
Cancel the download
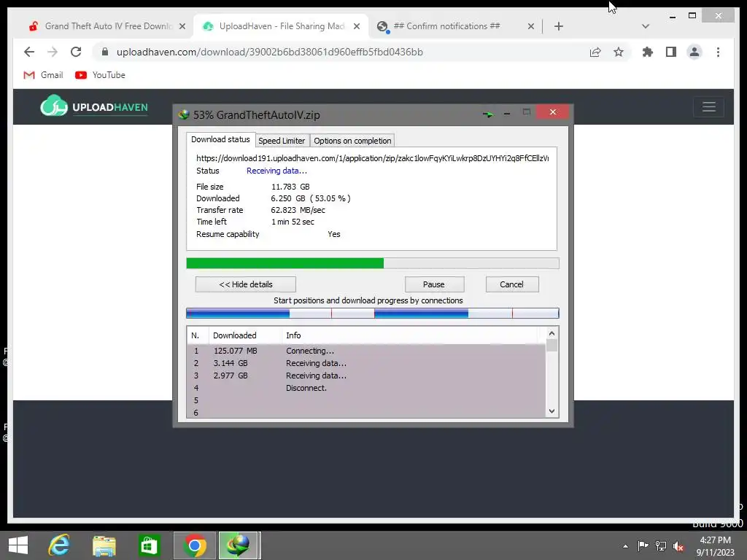tap(512, 284)
